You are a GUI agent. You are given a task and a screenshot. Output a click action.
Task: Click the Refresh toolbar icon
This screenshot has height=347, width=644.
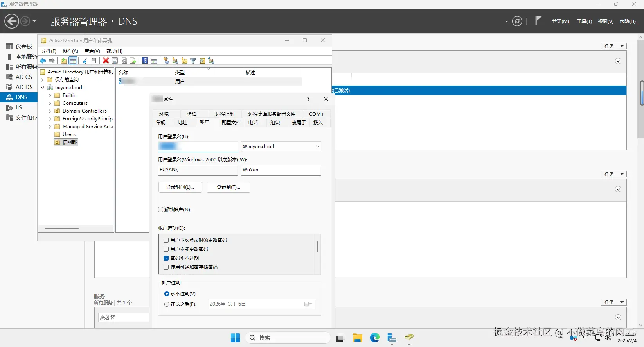click(x=124, y=61)
